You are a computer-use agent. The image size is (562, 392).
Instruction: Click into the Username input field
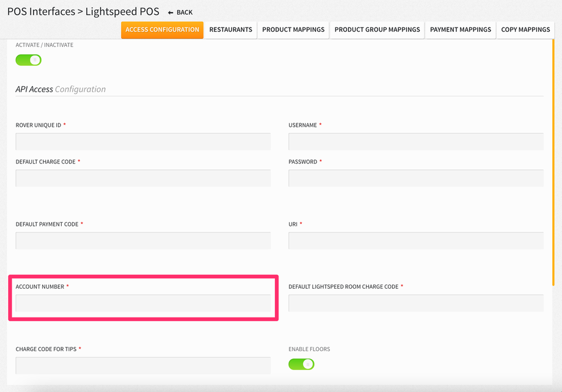pos(416,142)
